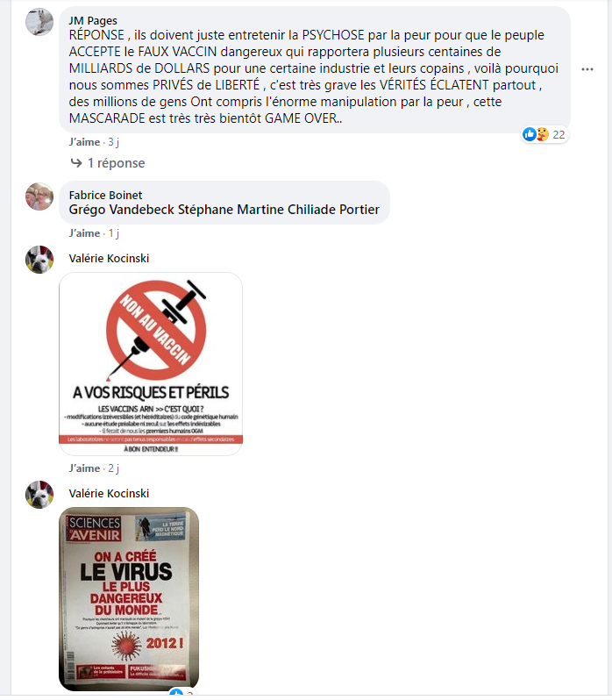This screenshot has width=612, height=700.
Task: Click the 3 j timestamp on JM Pages comment
Action: (113, 142)
